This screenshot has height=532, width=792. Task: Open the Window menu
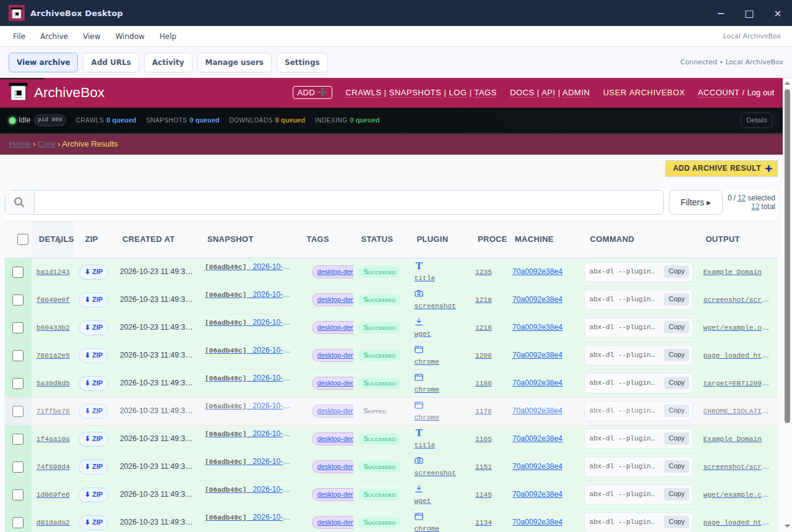130,36
